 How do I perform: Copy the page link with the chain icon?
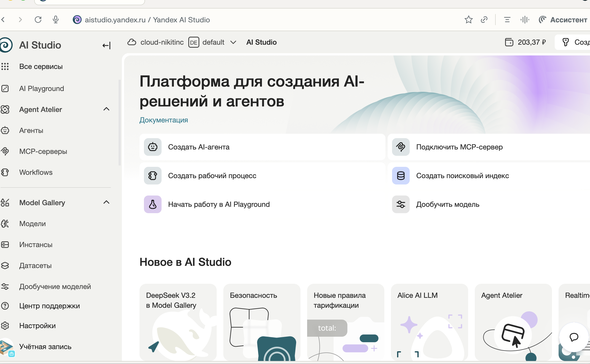[x=484, y=20]
